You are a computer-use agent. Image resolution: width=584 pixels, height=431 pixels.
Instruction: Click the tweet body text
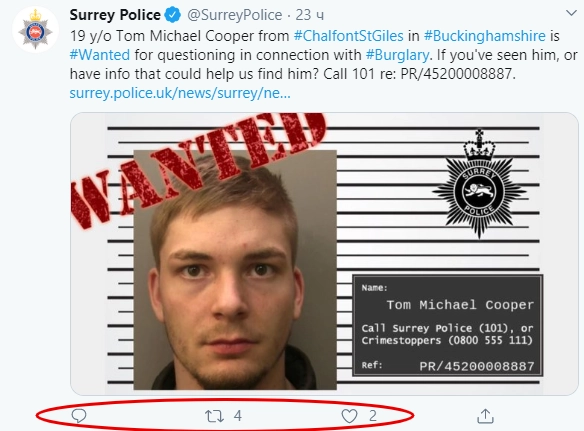(x=323, y=55)
